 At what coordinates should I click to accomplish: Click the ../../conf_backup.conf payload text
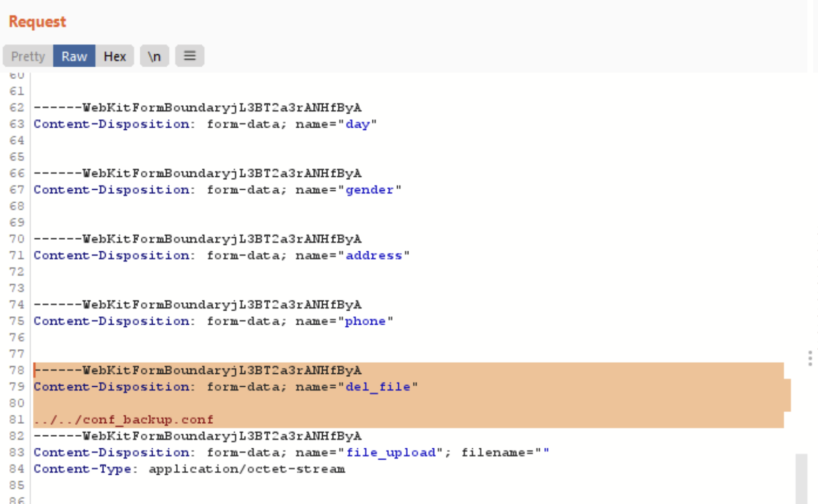(124, 420)
